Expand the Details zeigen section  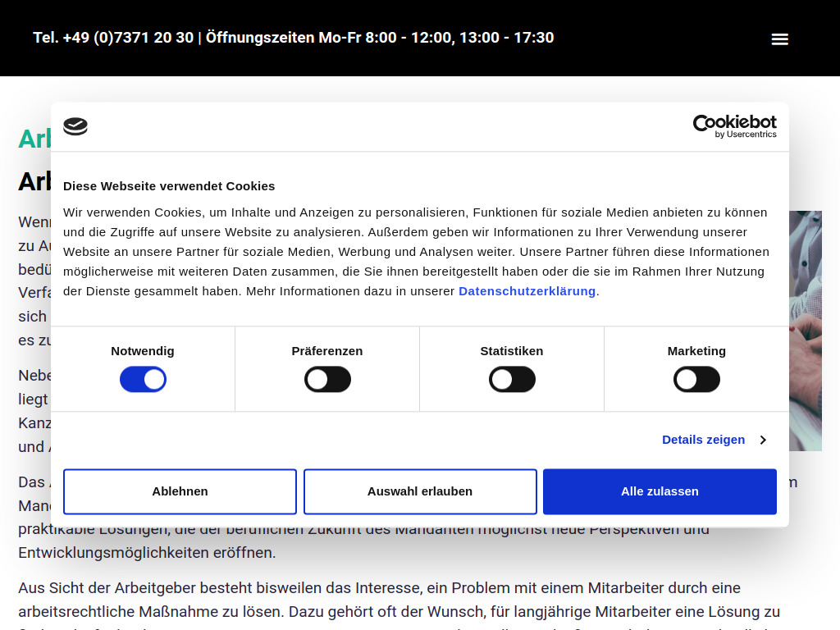point(703,439)
